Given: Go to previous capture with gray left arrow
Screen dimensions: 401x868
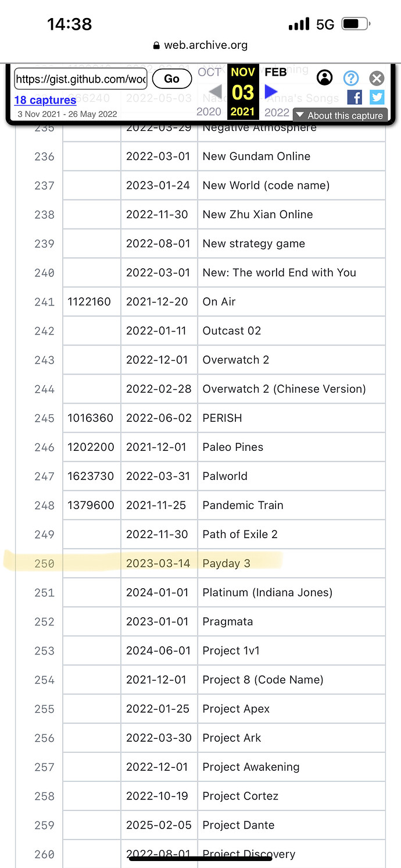Looking at the screenshot, I should click(215, 91).
